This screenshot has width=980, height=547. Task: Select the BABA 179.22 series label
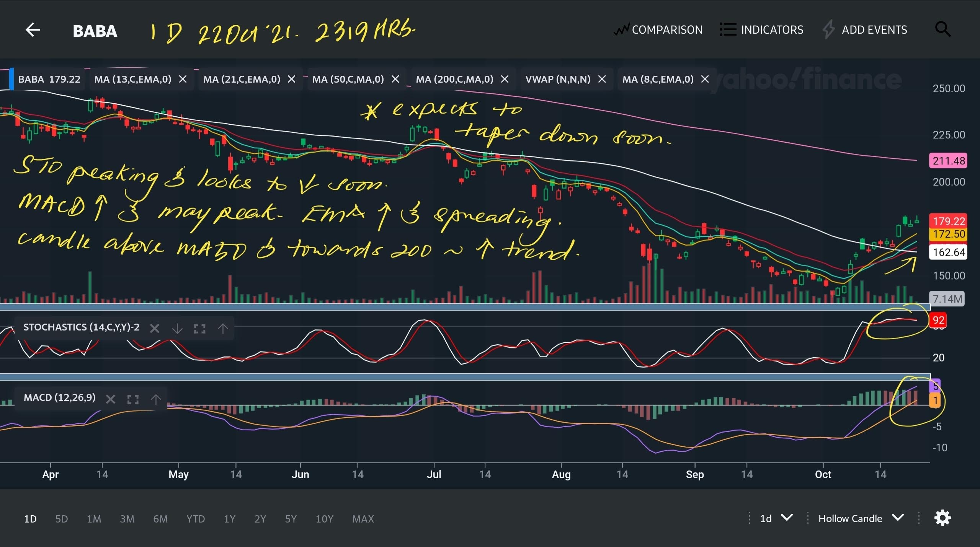tap(49, 79)
